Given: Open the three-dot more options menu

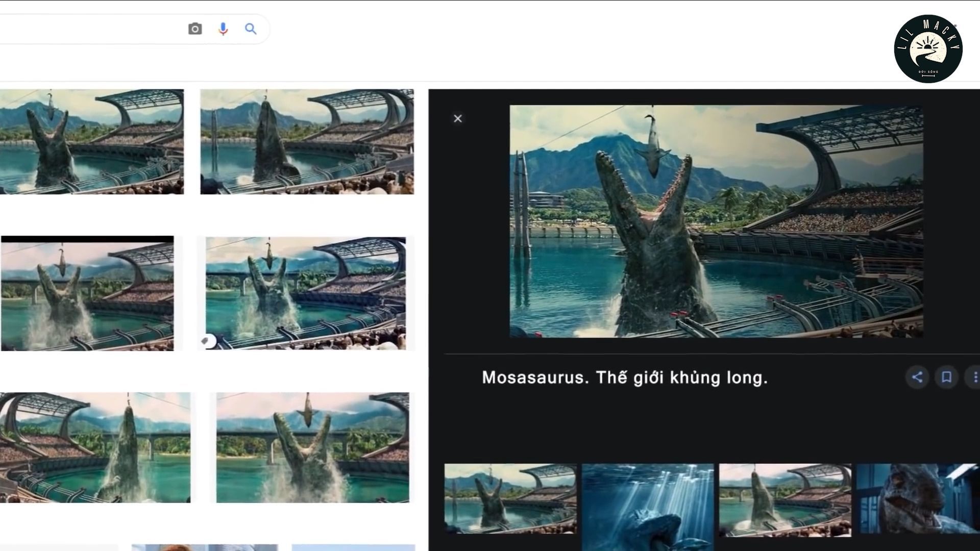Looking at the screenshot, I should [974, 377].
